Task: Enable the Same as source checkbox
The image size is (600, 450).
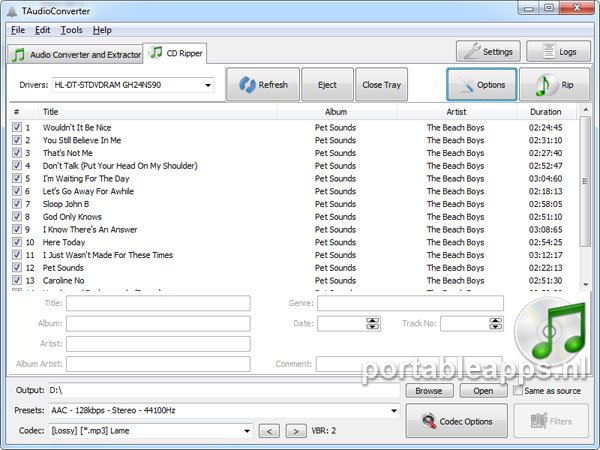Action: coord(515,390)
